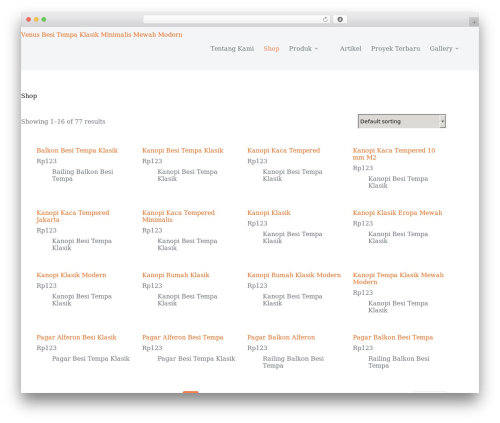Screen dimensions: 500x423
Task: Expand the Produk dropdown menu
Action: coord(303,49)
